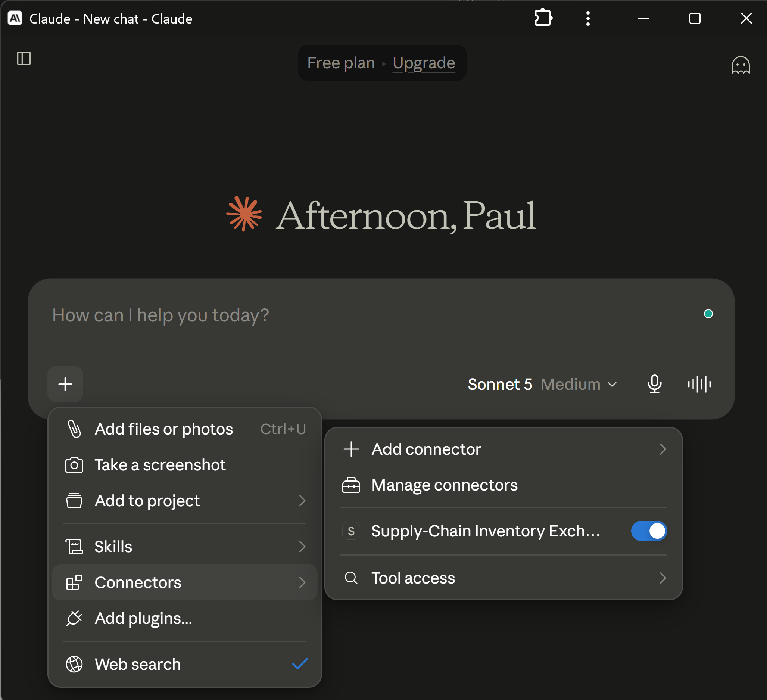The height and width of the screenshot is (700, 767).
Task: Open the Skills menu item
Action: point(184,547)
